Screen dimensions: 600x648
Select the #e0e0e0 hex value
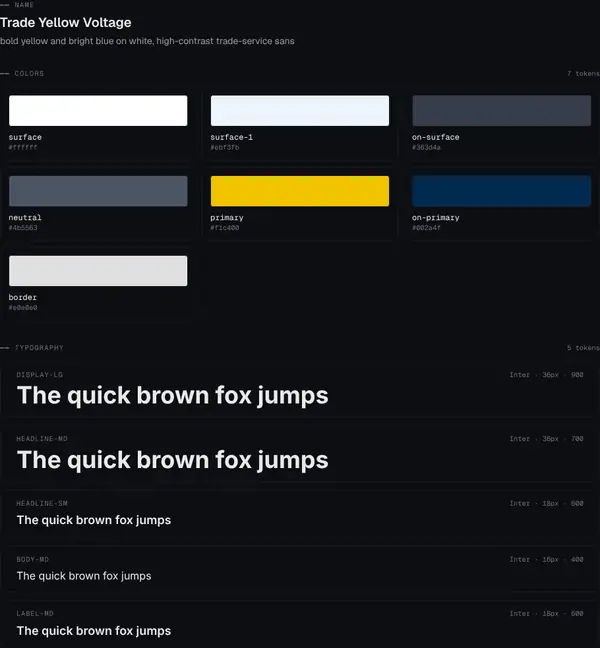click(23, 307)
